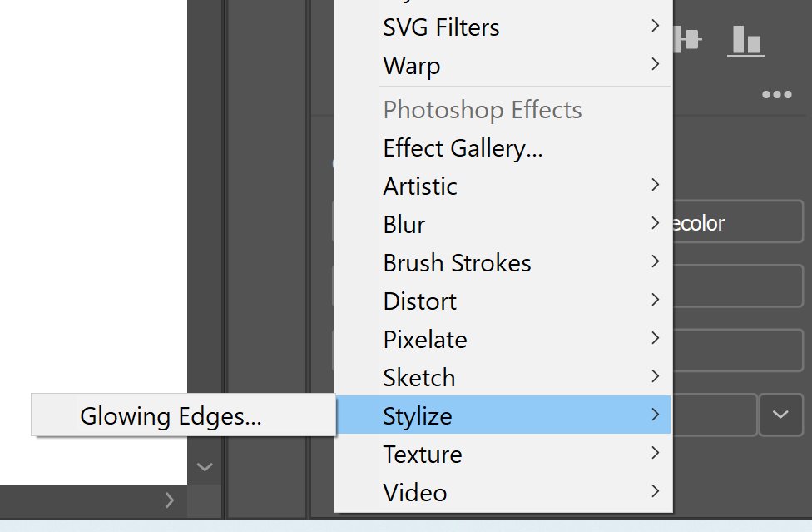The height and width of the screenshot is (532, 812).
Task: Expand the bottom-left right-pointing chevron
Action: pyautogui.click(x=170, y=500)
